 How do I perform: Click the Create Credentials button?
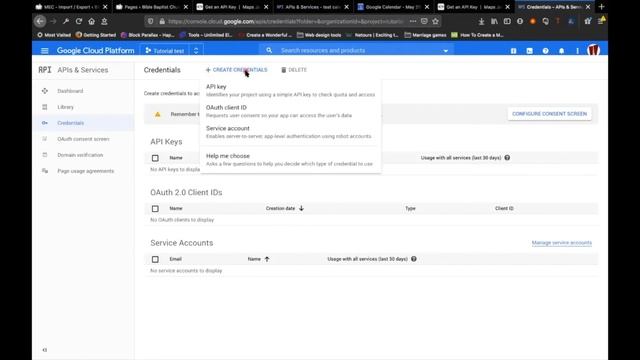[x=236, y=70]
